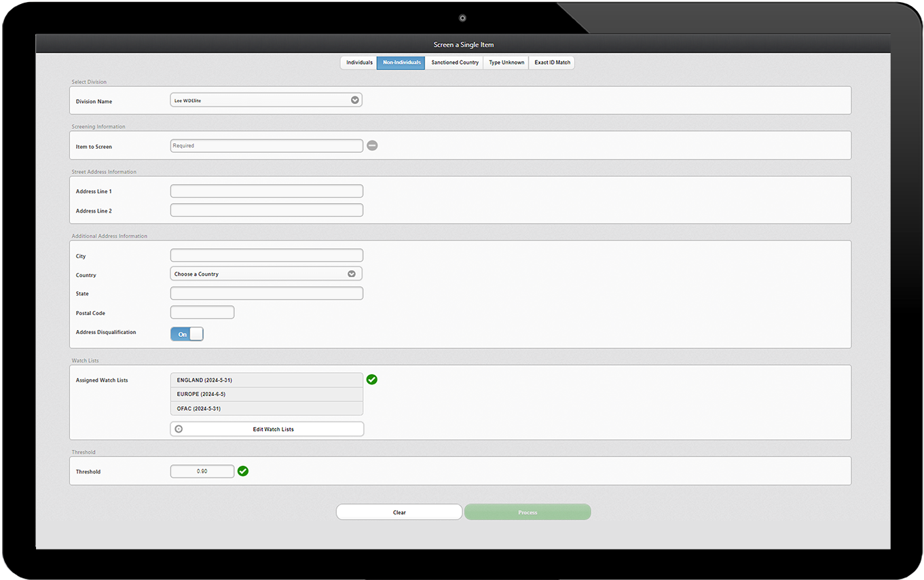
Task: Open the Division Name dropdown
Action: click(x=265, y=101)
